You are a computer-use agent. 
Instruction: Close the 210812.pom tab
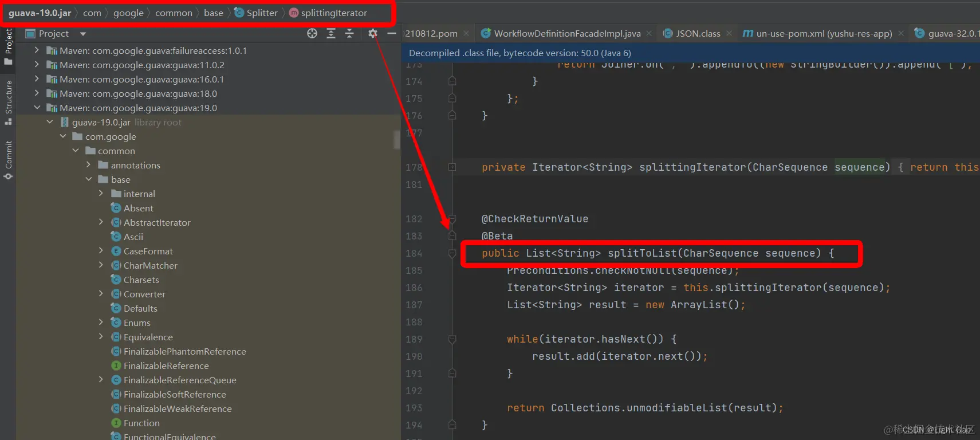coord(466,33)
